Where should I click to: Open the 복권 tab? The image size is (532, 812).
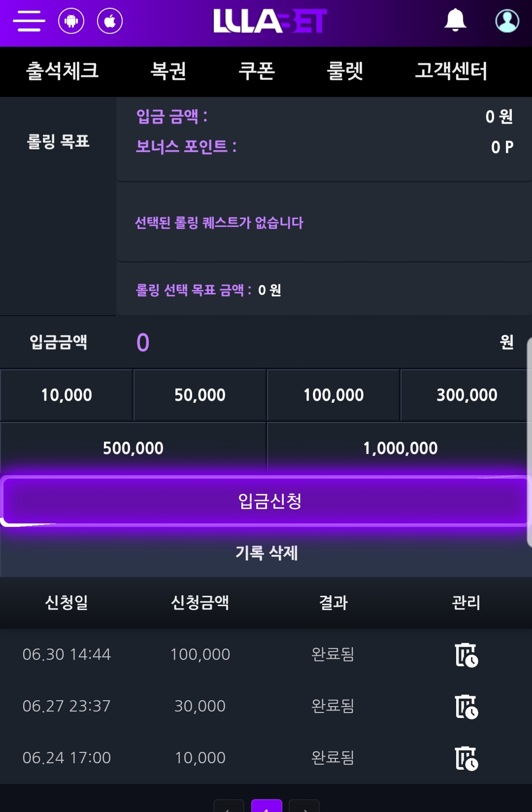click(168, 71)
